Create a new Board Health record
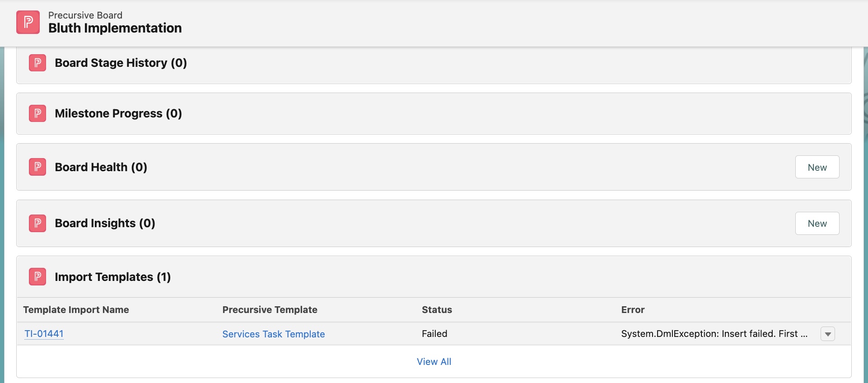The height and width of the screenshot is (383, 868). pyautogui.click(x=817, y=167)
